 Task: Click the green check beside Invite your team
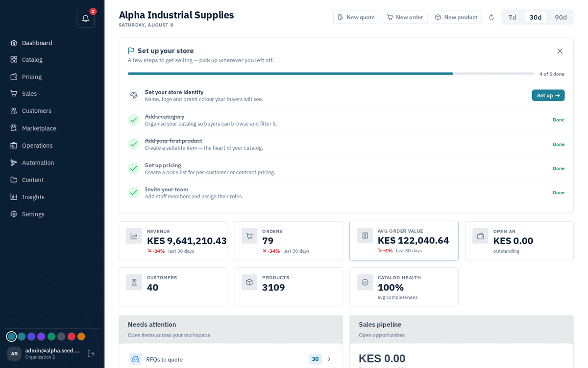[134, 192]
